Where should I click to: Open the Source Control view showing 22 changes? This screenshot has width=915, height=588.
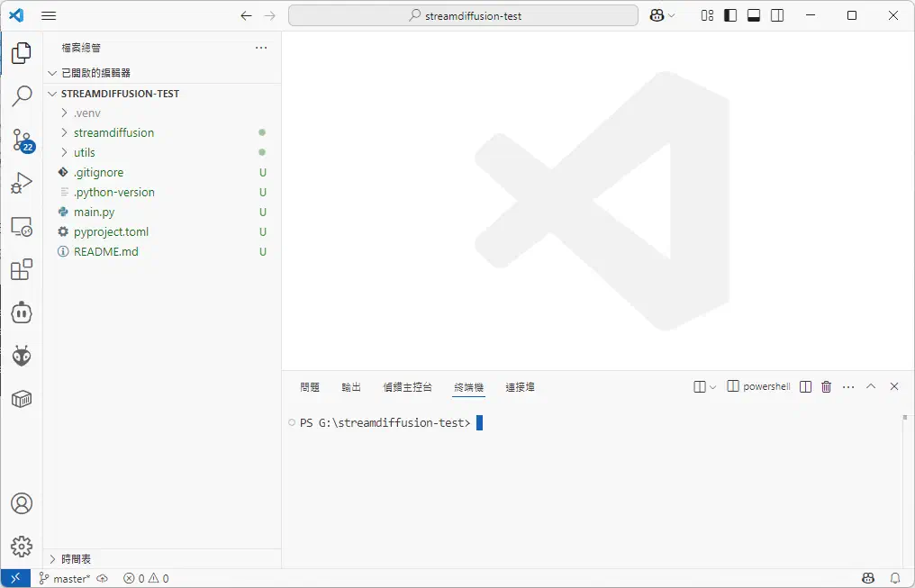click(22, 140)
